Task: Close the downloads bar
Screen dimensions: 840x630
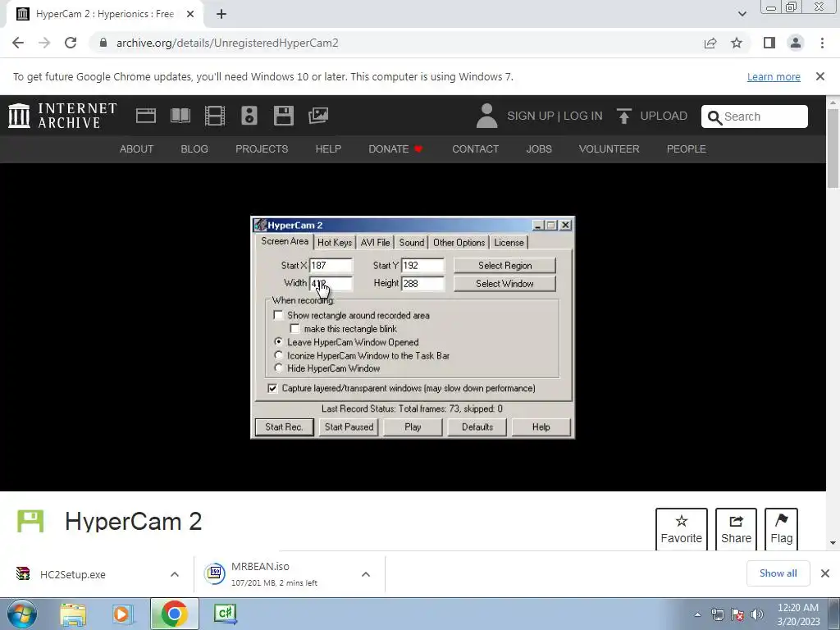Action: [x=825, y=573]
